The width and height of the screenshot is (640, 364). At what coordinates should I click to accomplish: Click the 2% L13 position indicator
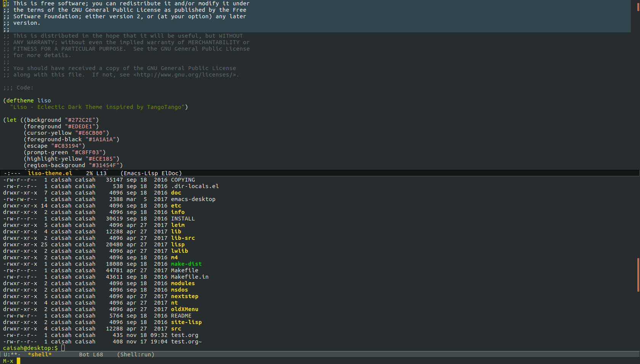tap(96, 173)
